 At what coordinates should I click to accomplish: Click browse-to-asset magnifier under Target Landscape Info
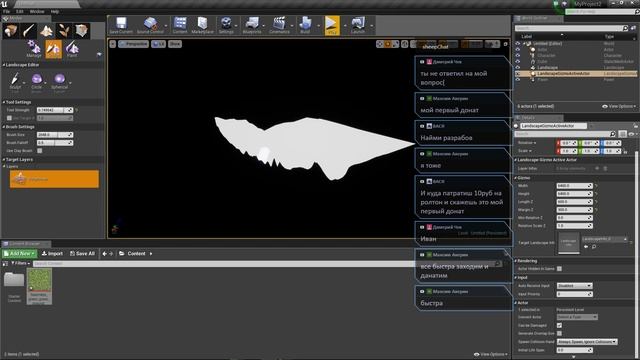click(594, 247)
